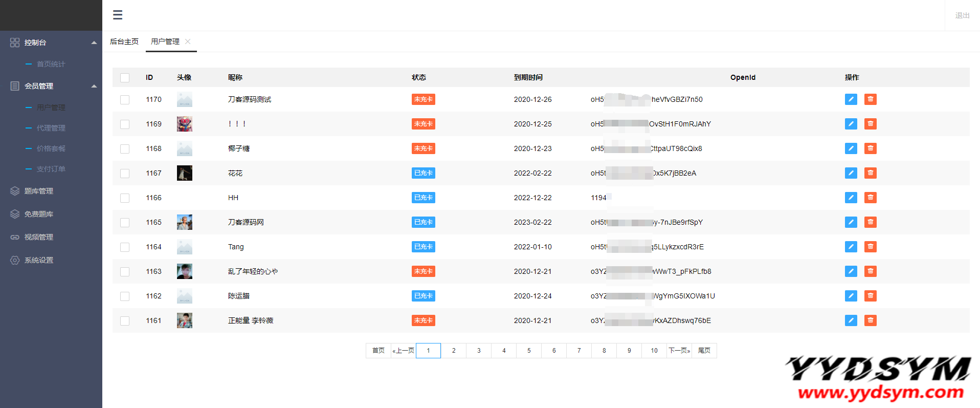980x408 pixels.
Task: Select checkbox for user ID 1168
Action: click(125, 149)
